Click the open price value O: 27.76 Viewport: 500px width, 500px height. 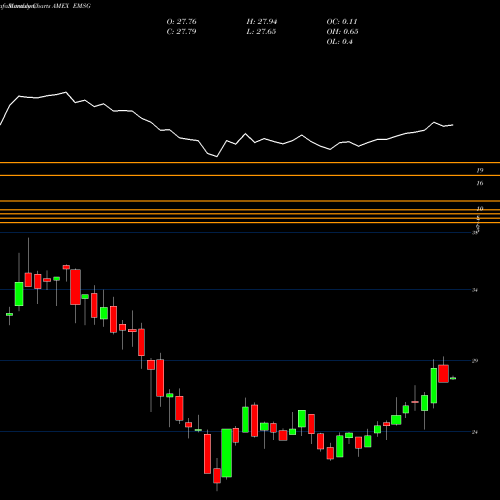pyautogui.click(x=181, y=22)
